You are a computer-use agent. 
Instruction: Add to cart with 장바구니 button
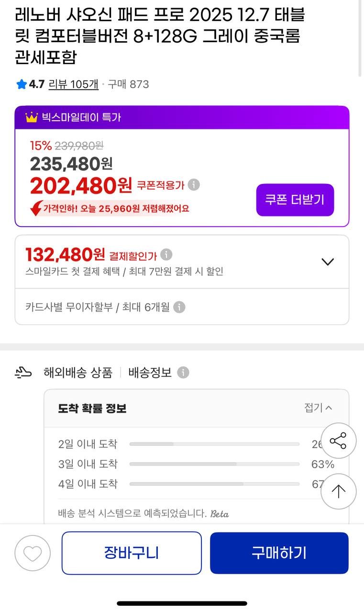[x=132, y=553]
